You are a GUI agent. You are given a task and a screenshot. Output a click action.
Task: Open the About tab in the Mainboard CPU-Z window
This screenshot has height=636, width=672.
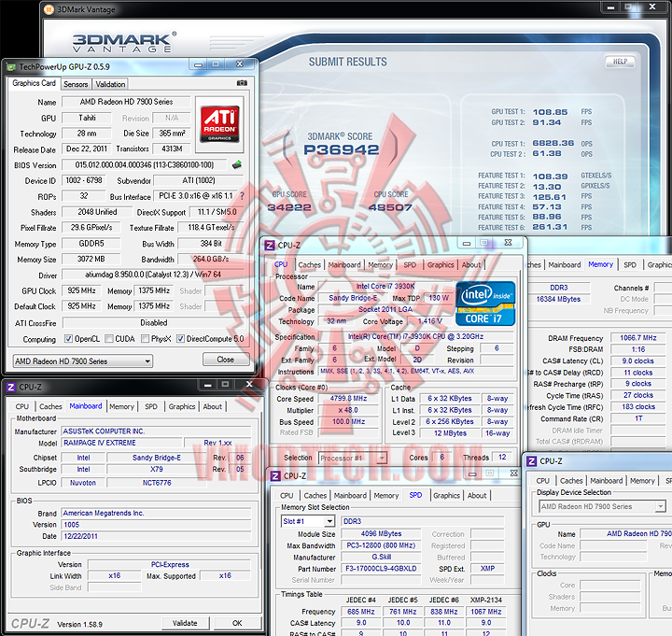tap(212, 406)
